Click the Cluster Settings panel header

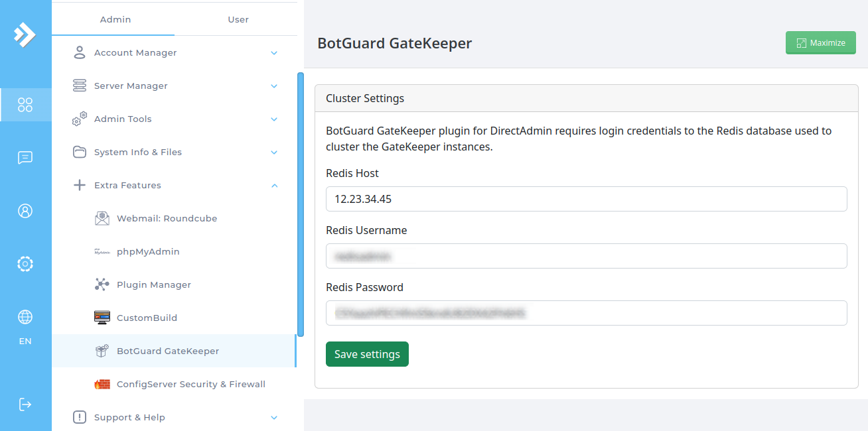(586, 98)
